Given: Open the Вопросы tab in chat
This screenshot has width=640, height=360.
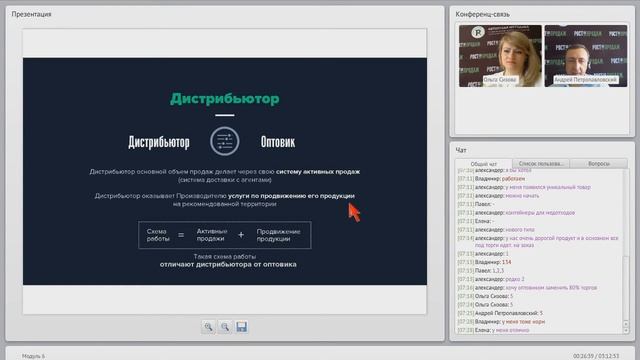Looking at the screenshot, I should [x=599, y=164].
